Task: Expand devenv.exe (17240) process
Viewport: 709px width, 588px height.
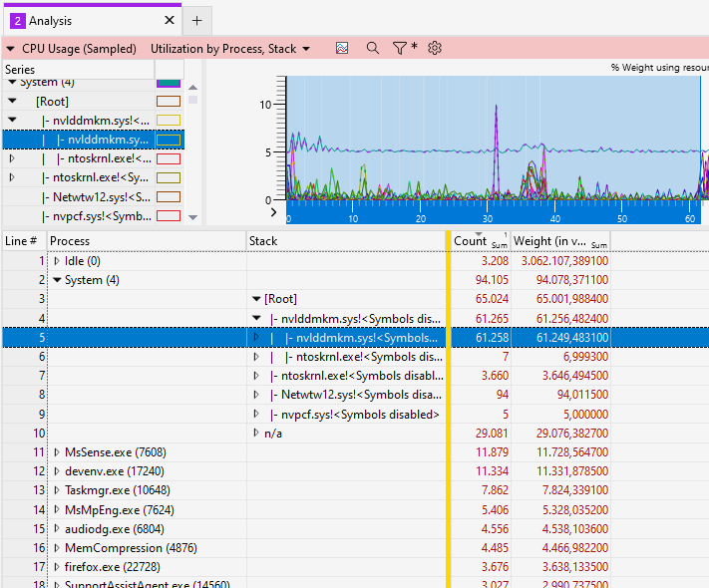Action: point(57,471)
